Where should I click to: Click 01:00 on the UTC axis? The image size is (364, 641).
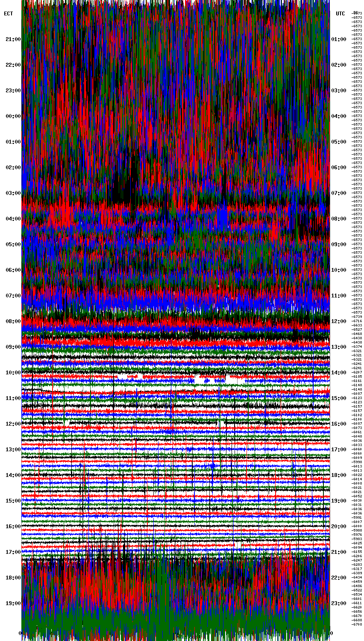[x=339, y=39]
